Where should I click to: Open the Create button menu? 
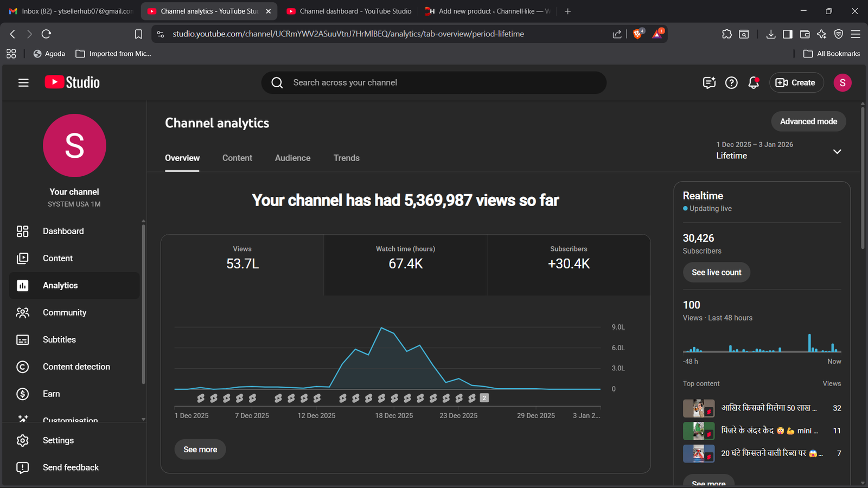point(796,82)
